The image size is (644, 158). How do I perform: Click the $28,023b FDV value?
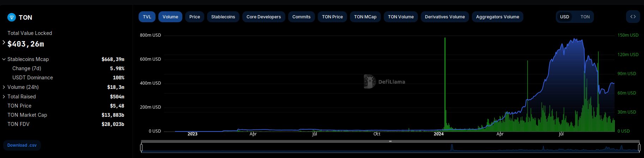[x=113, y=124]
